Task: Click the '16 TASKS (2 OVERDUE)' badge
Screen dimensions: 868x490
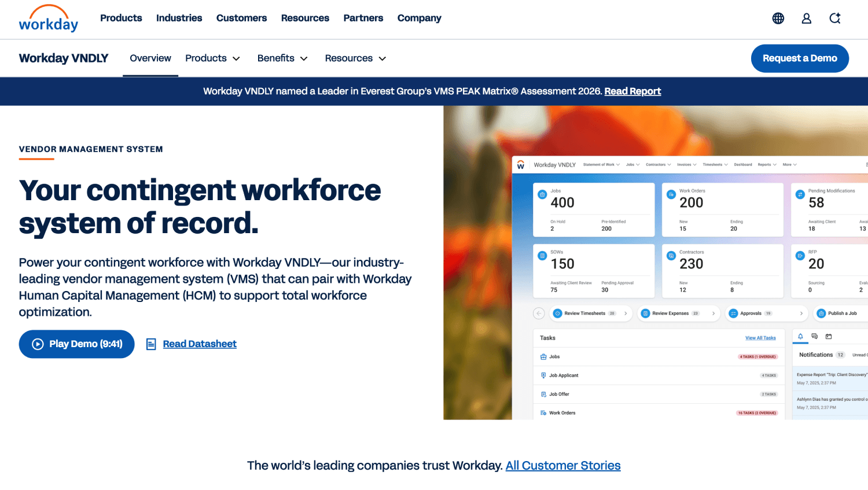Action: click(x=757, y=413)
